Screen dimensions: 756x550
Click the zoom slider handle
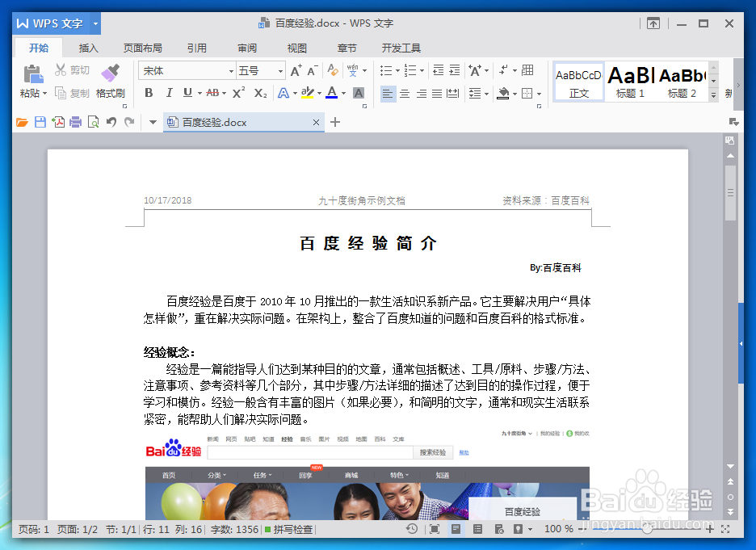click(648, 529)
